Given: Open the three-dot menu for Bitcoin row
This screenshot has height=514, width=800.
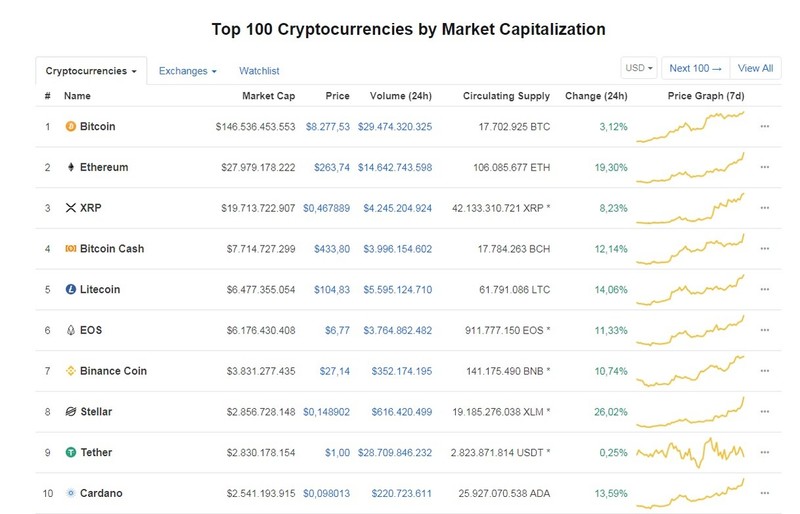Looking at the screenshot, I should (764, 126).
